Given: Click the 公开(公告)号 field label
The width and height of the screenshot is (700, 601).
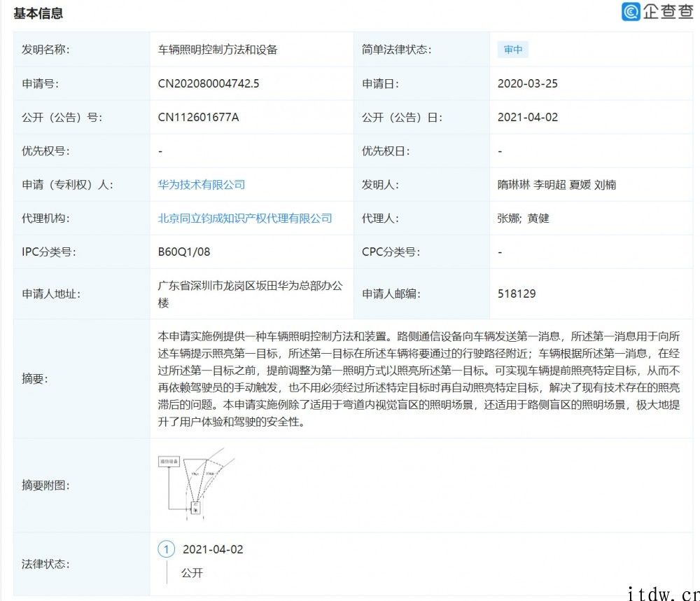Looking at the screenshot, I should click(62, 118).
